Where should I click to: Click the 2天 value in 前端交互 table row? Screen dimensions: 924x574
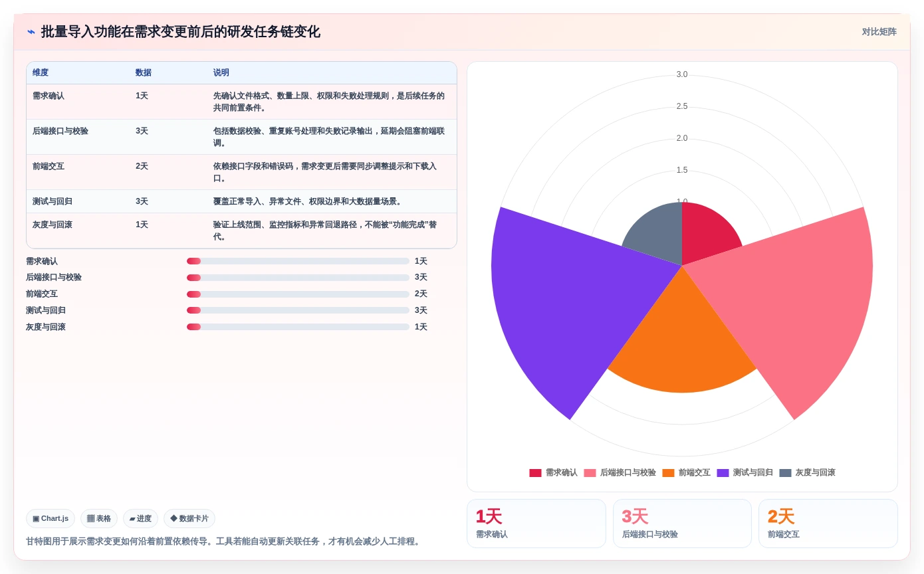(x=142, y=166)
